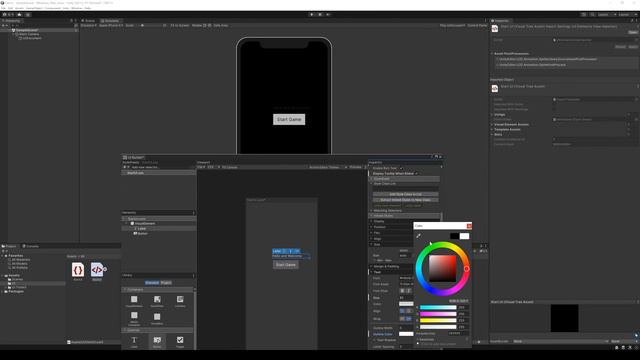Click Add Style Class to List button
This screenshot has width=640, height=360.
point(405,194)
